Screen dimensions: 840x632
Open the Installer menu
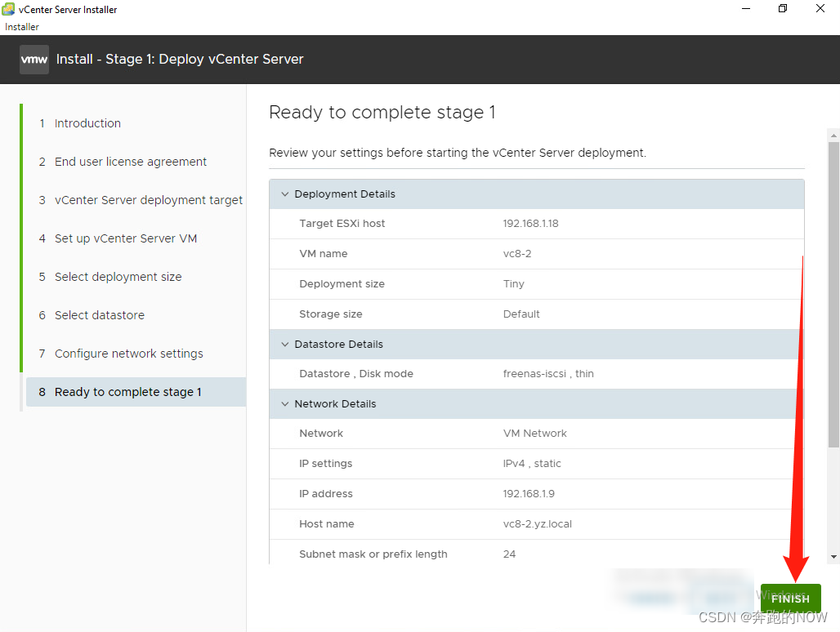(22, 27)
